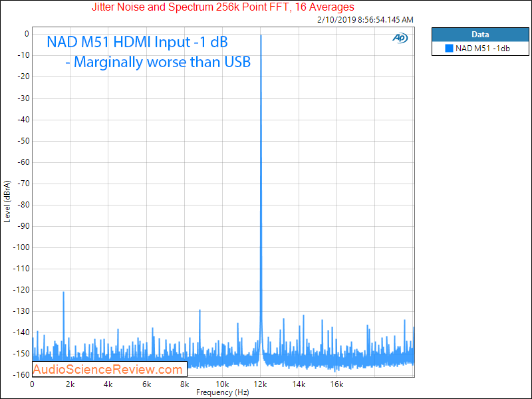Select the "12k" frequency axis tick label

click(261, 384)
